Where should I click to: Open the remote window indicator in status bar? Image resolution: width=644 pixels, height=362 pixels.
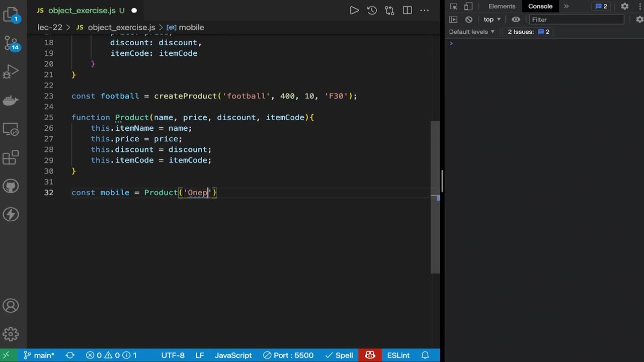coord(6,355)
